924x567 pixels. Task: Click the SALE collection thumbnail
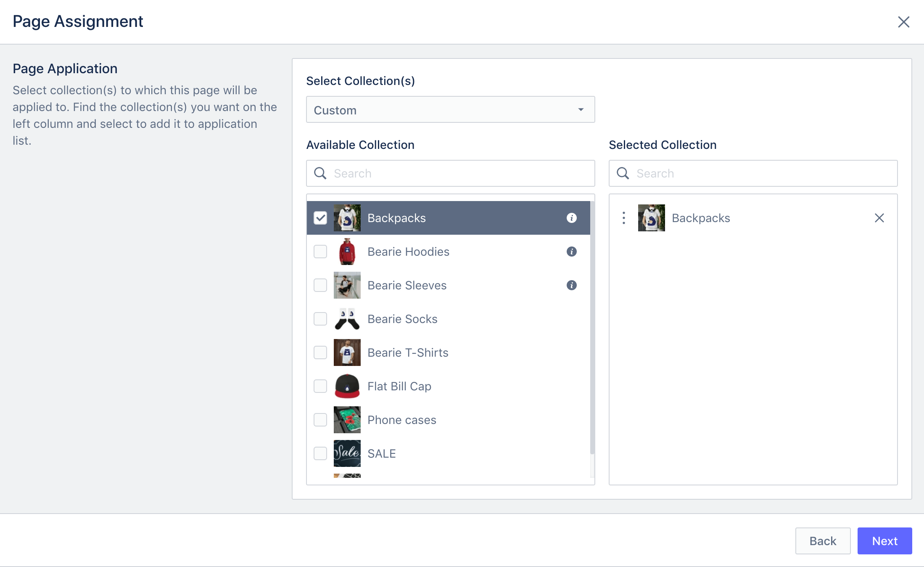pyautogui.click(x=347, y=453)
